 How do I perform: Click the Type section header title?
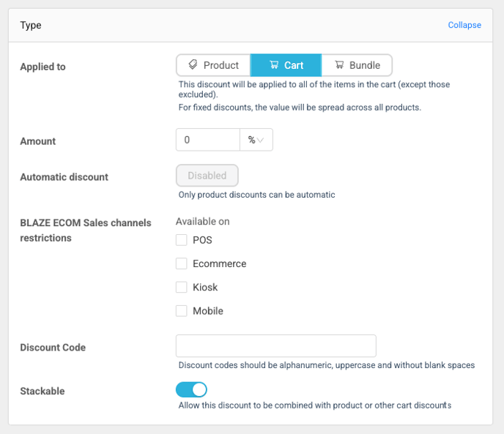31,25
